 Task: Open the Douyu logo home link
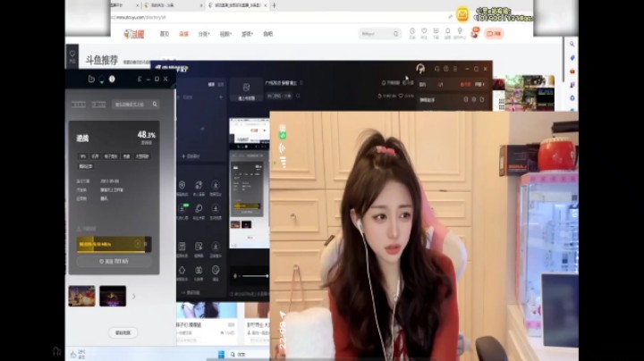tap(134, 34)
